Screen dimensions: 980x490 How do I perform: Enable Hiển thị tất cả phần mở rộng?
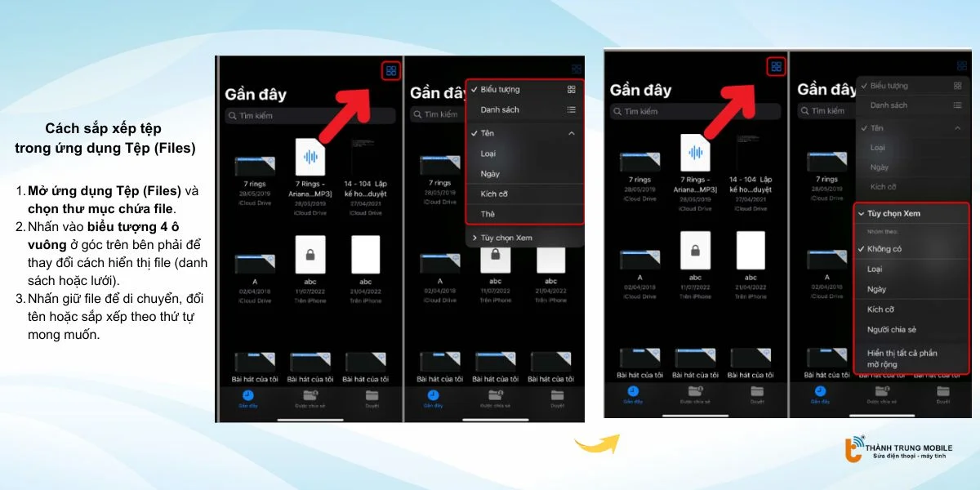point(902,359)
